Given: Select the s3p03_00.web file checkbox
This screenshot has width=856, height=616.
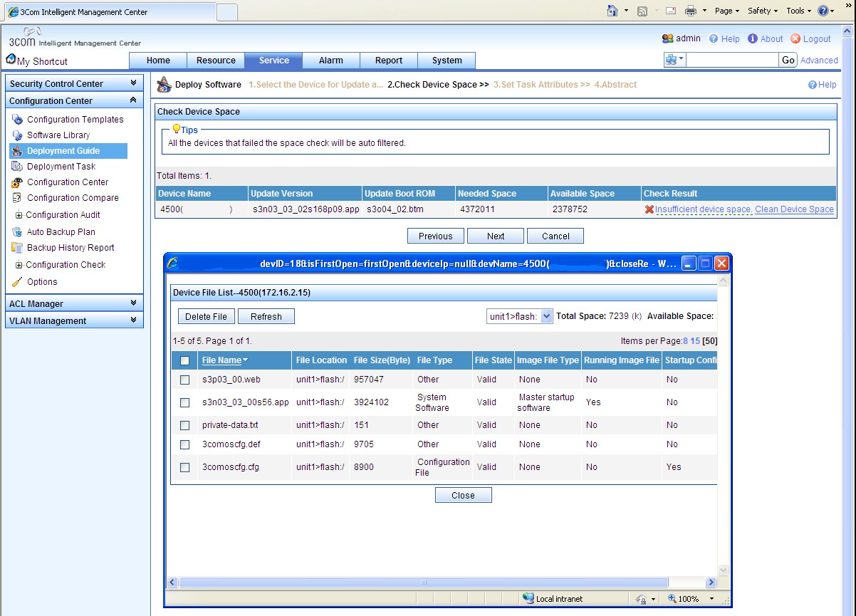Looking at the screenshot, I should [x=184, y=379].
